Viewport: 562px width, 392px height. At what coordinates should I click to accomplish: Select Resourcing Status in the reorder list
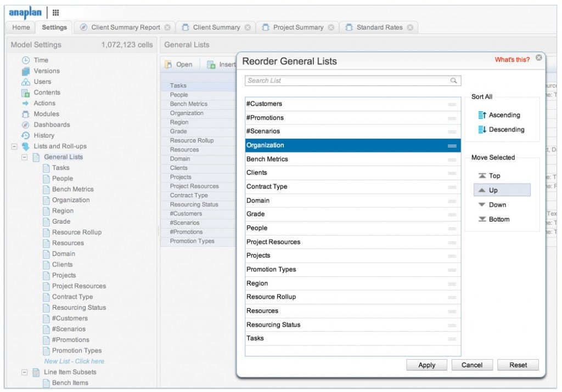tap(353, 325)
